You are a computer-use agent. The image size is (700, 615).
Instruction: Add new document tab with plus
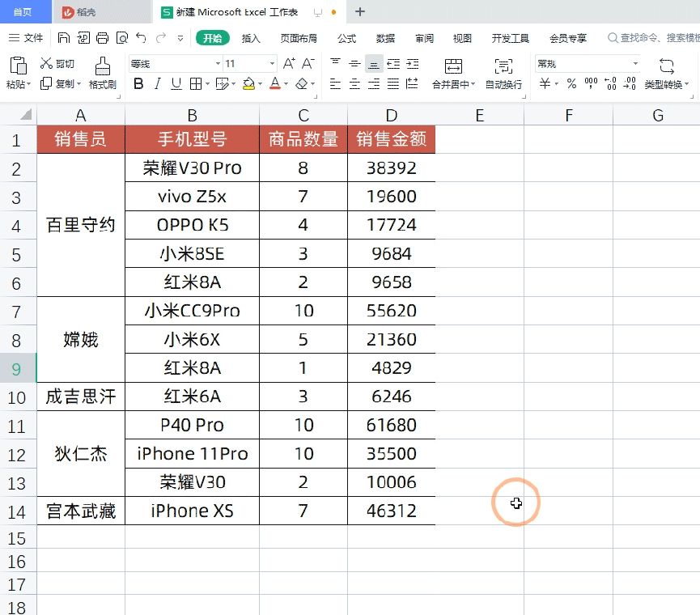(x=360, y=12)
